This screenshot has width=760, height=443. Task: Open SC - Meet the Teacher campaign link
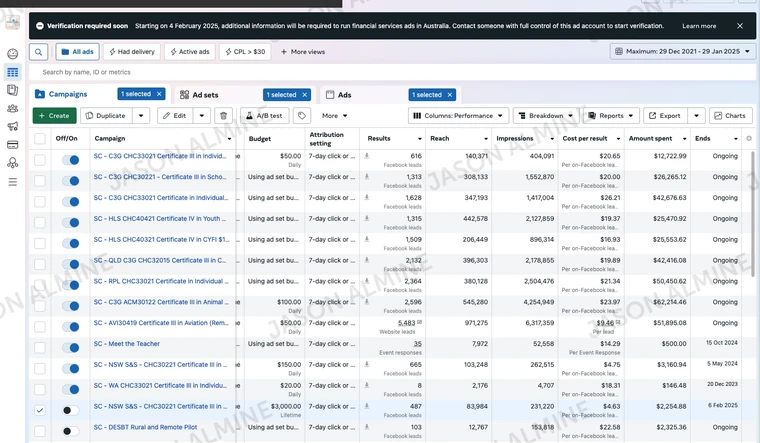(127, 344)
